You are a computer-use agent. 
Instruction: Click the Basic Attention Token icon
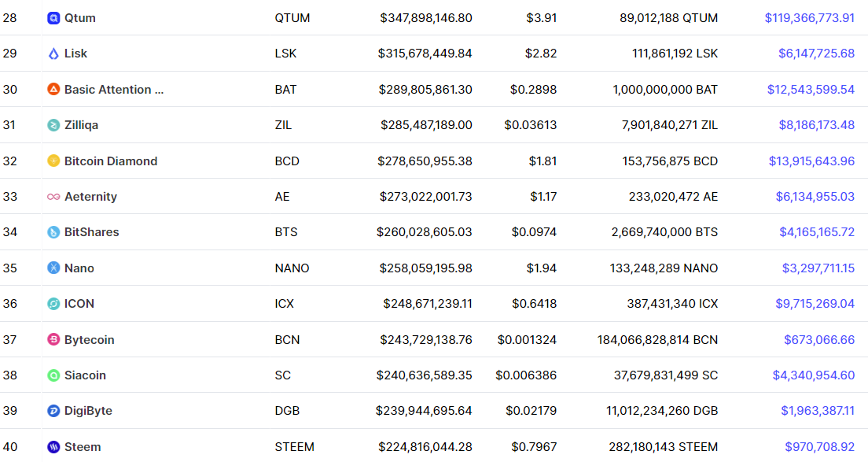(x=53, y=89)
